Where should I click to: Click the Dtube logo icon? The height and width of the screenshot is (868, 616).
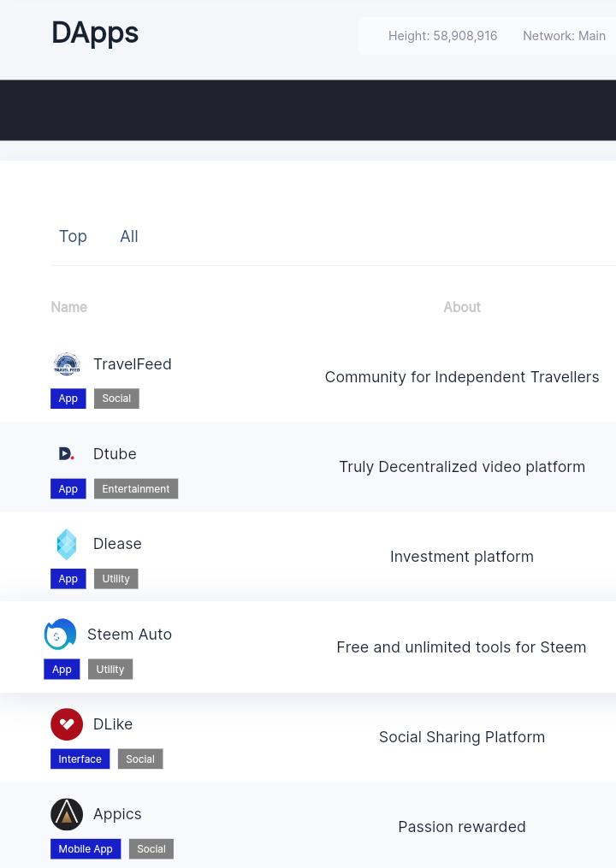click(67, 454)
